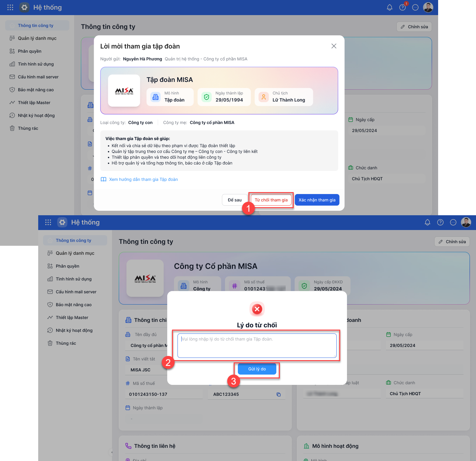Copy the ABC123345 code with copy icon

pos(279,395)
